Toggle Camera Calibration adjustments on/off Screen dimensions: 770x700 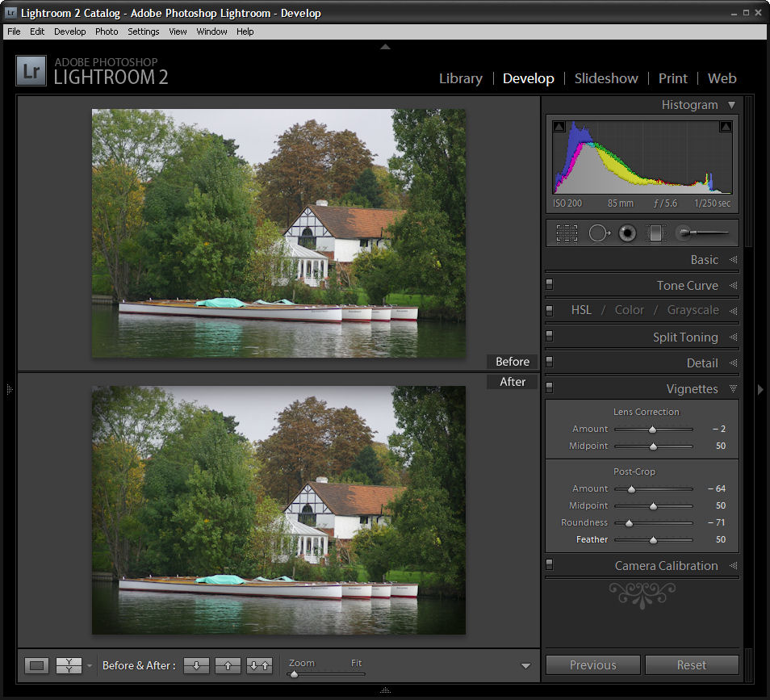pyautogui.click(x=550, y=564)
